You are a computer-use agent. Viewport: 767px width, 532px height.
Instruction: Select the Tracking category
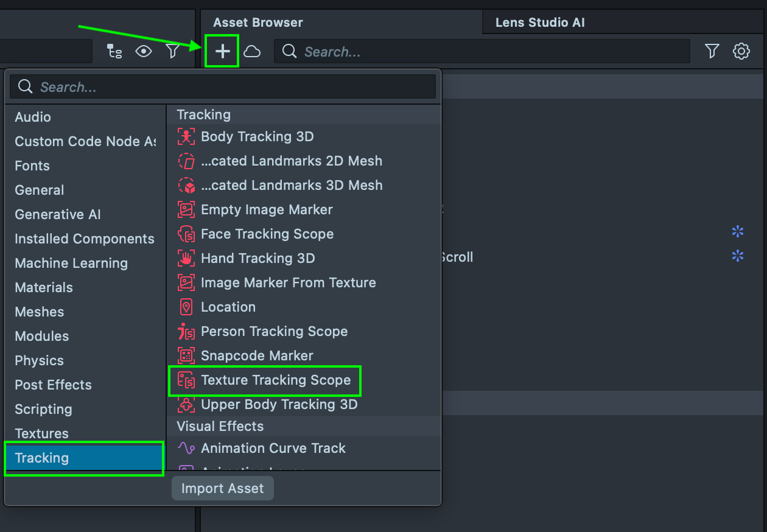[x=84, y=458]
